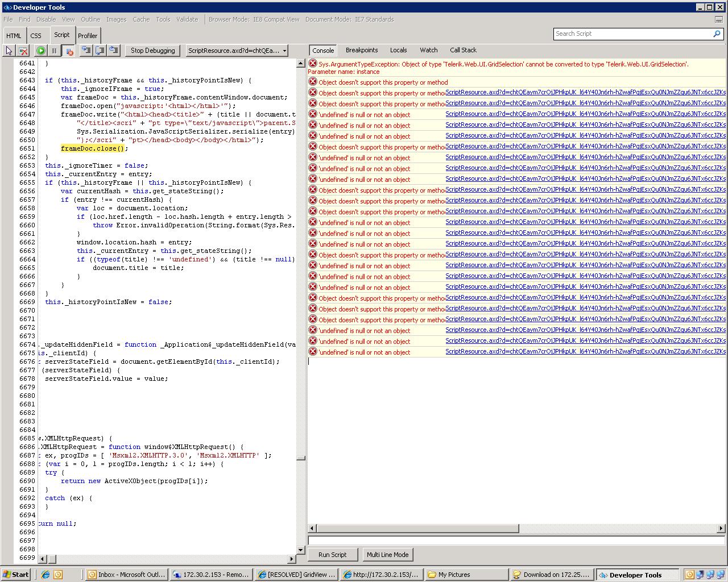Click the Break All pause icon
The width and height of the screenshot is (728, 582).
pos(55,51)
